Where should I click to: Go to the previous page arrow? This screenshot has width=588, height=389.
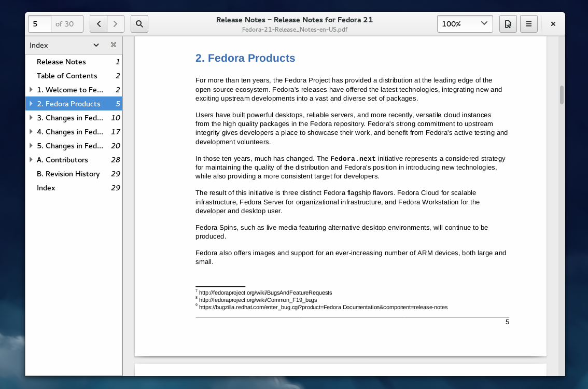tap(98, 24)
